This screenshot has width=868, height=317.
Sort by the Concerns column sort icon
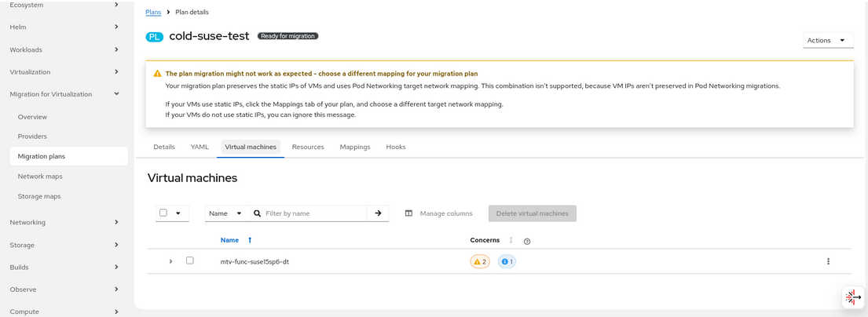511,240
